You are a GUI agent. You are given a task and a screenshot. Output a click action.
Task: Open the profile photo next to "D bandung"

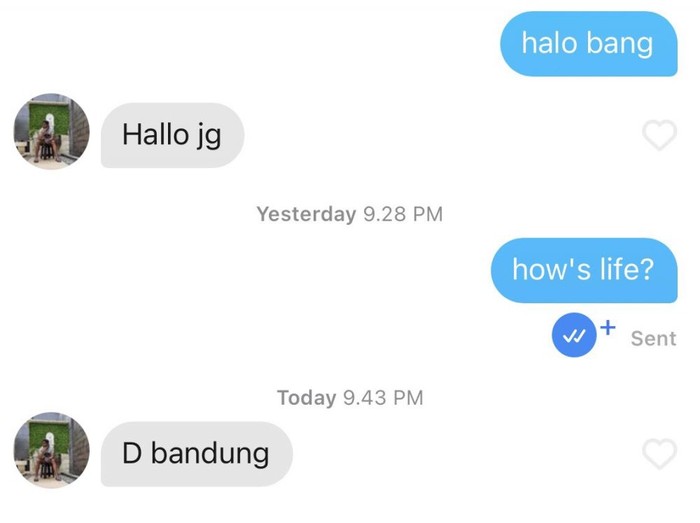coord(52,450)
